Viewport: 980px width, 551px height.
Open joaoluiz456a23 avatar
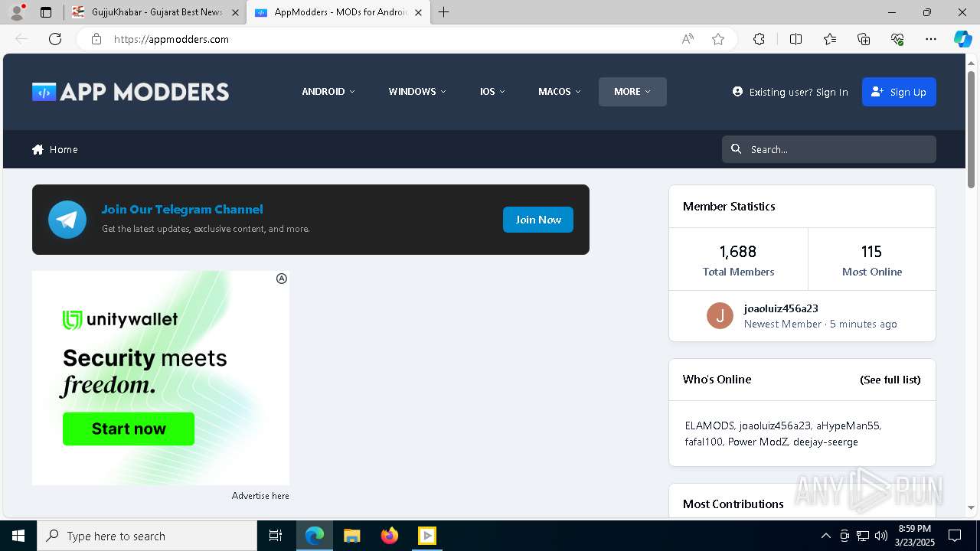(720, 315)
